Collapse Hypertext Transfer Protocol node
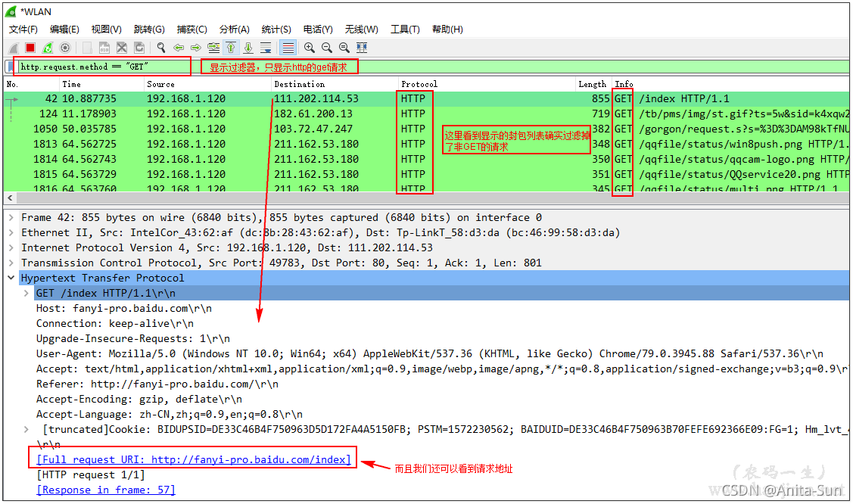Image resolution: width=853 pixels, height=504 pixels. (x=11, y=278)
